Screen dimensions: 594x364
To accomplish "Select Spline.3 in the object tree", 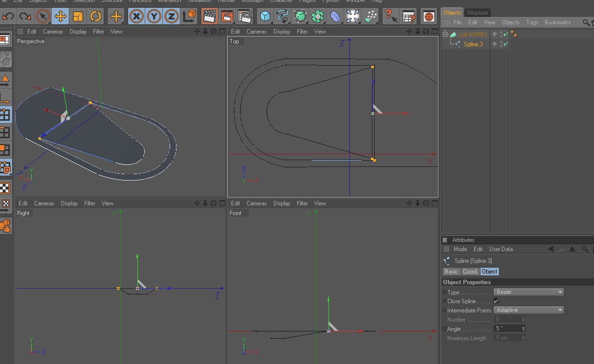I will click(473, 44).
